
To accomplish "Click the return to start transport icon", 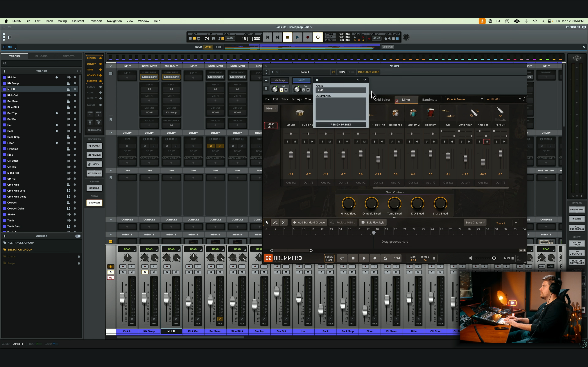I will [x=267, y=37].
